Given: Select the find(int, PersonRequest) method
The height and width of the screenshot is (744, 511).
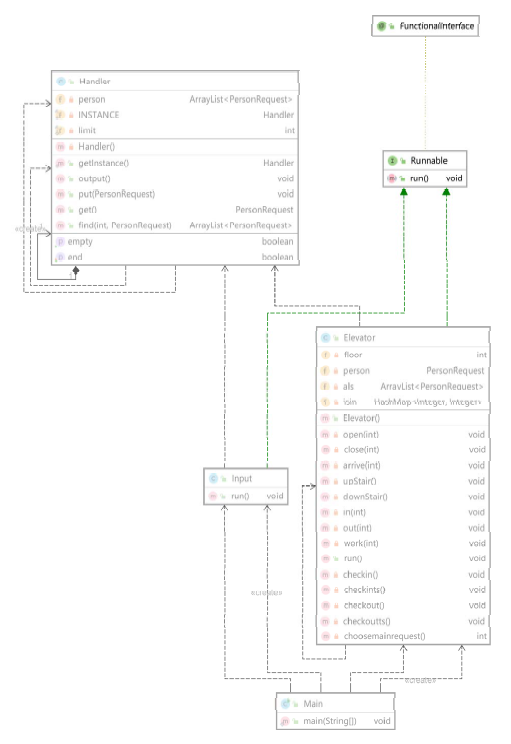Looking at the screenshot, I should coord(175,225).
